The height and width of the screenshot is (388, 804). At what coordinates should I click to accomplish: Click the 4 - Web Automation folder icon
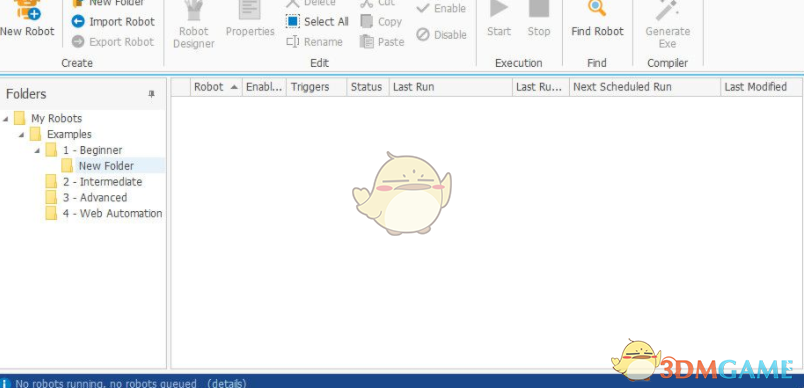pyautogui.click(x=51, y=213)
